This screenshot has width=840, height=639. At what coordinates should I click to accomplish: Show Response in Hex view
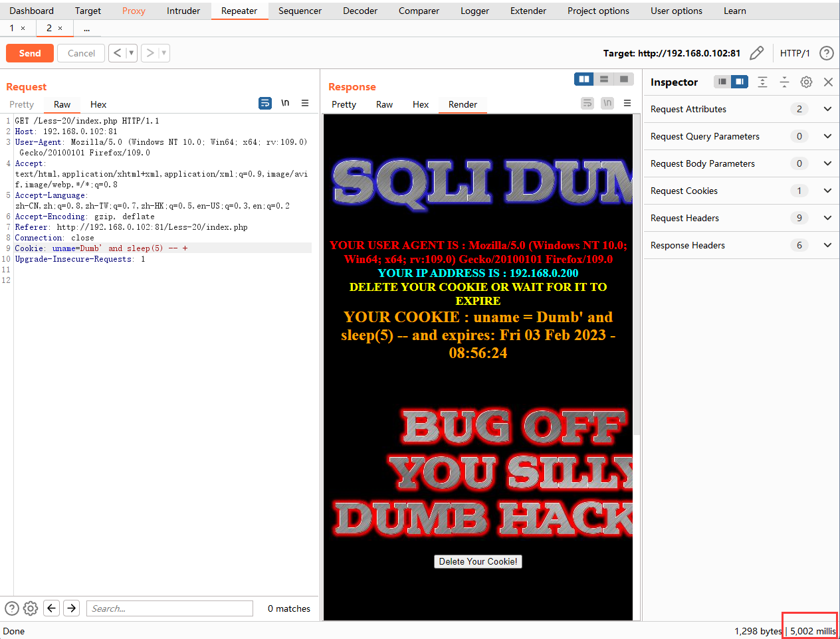coord(421,104)
